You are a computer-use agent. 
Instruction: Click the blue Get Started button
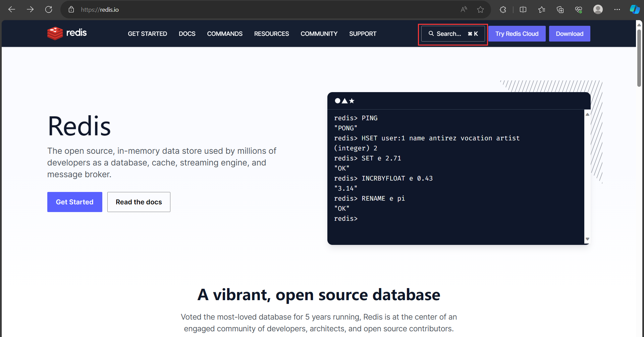[x=75, y=202]
